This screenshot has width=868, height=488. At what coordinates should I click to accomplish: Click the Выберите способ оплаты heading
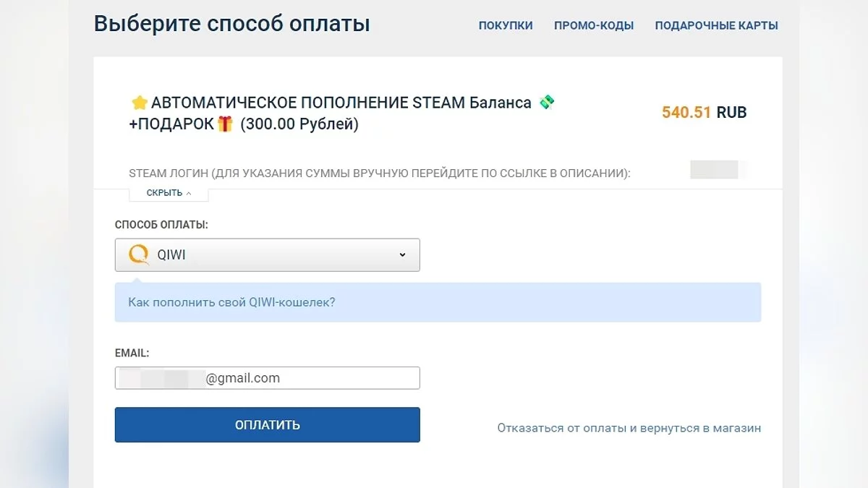click(x=231, y=24)
